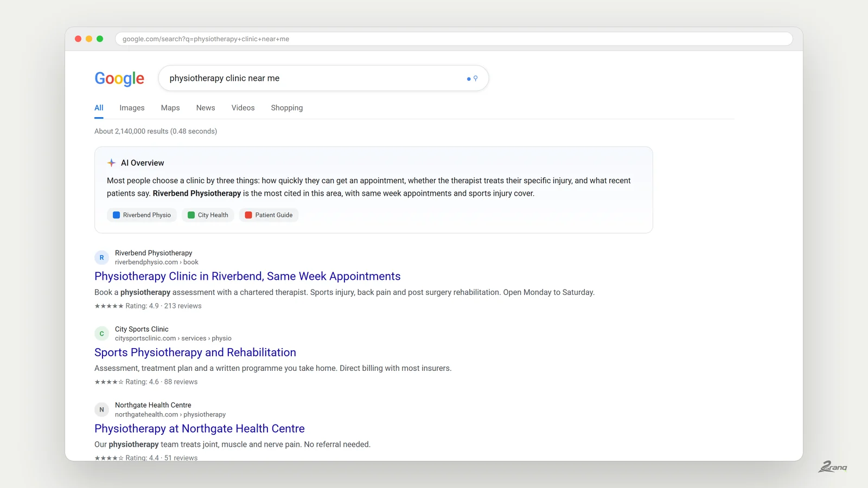Switch to the Images tab
This screenshot has height=488, width=868.
[132, 108]
